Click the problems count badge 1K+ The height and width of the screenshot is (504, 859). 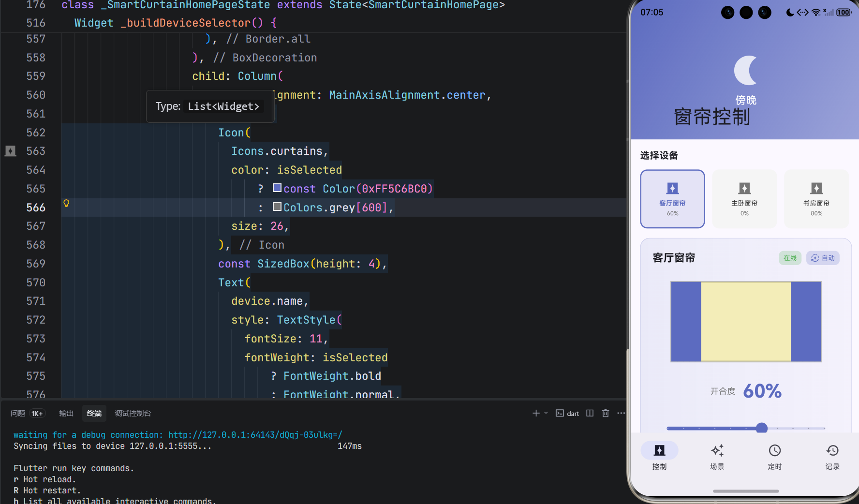pos(37,413)
